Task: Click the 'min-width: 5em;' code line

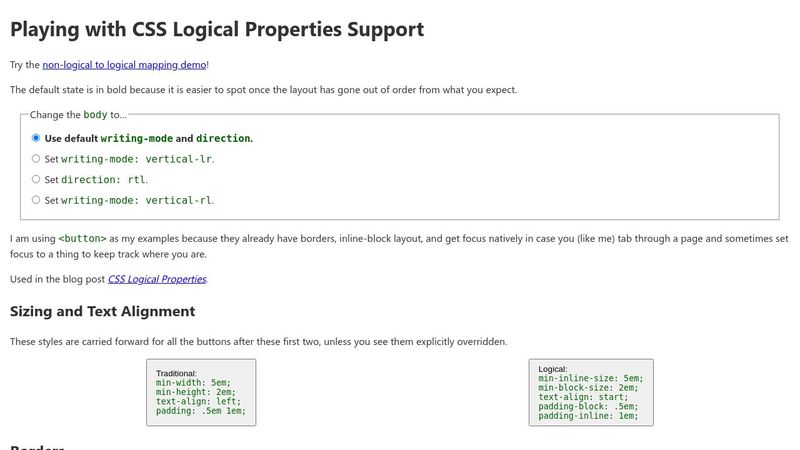Action: [193, 383]
